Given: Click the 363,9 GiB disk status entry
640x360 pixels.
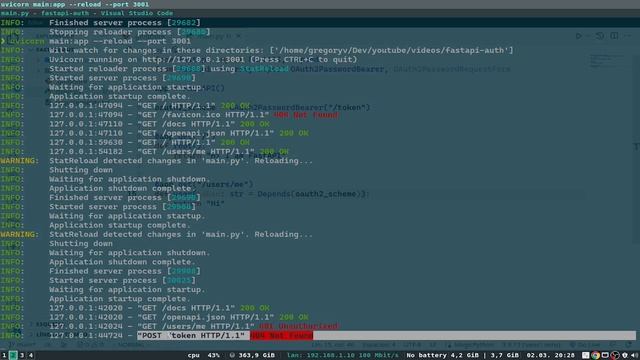Looking at the screenshot, I should (x=252, y=356).
